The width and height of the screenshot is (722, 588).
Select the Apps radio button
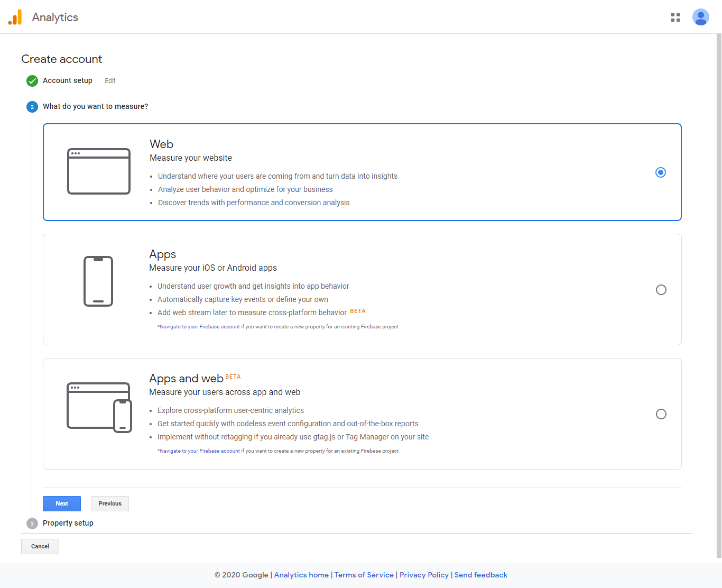click(661, 290)
